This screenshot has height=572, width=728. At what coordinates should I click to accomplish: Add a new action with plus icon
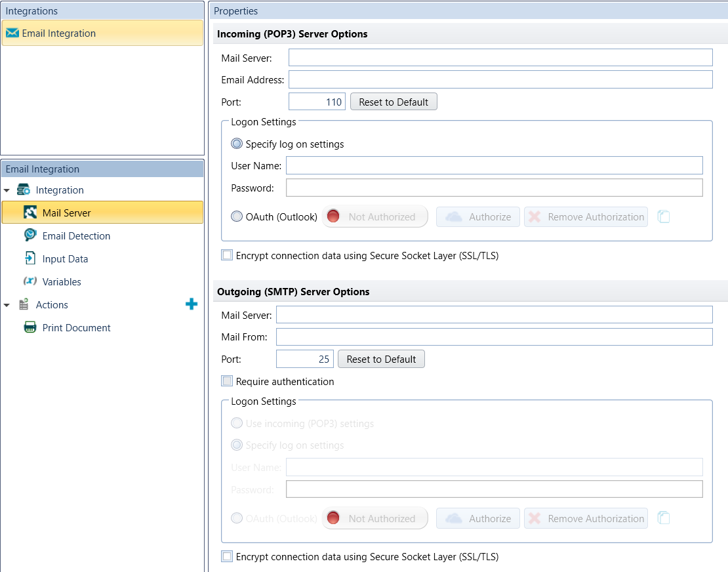tap(192, 304)
